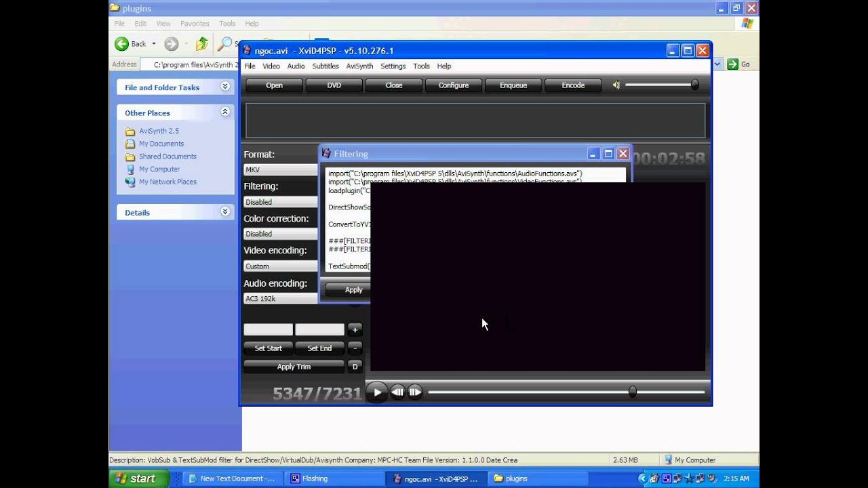Step back one frame

pyautogui.click(x=397, y=392)
